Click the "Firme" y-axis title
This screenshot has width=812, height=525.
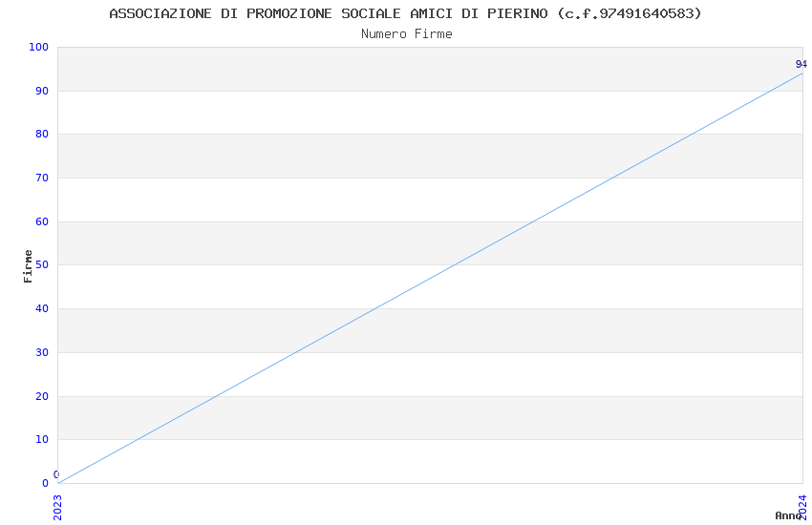[29, 265]
